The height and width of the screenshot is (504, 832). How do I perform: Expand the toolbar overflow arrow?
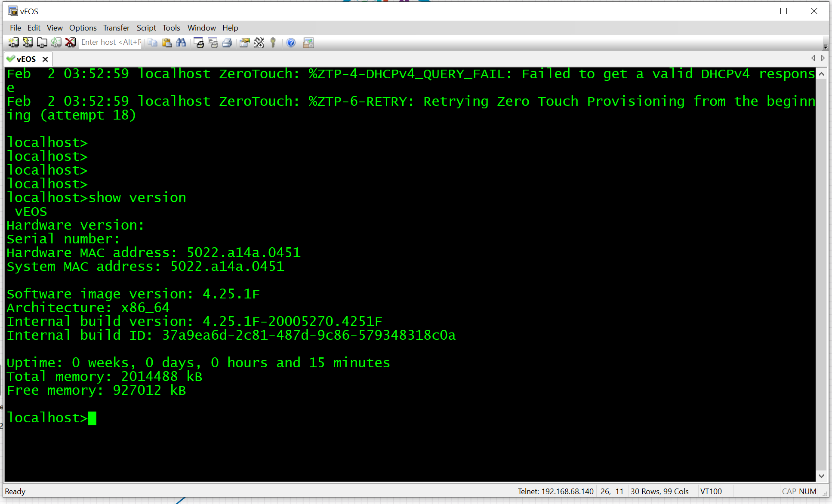(825, 46)
